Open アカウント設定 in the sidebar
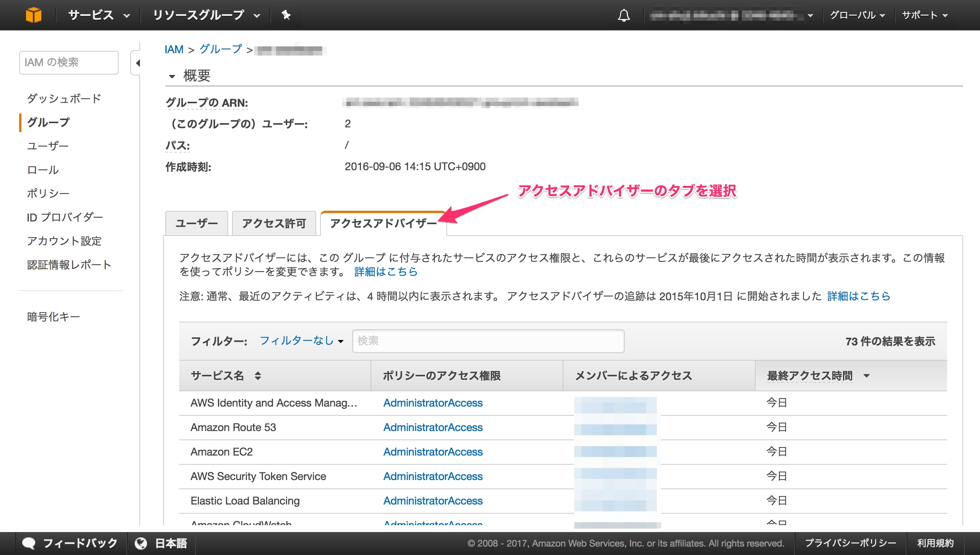Image resolution: width=980 pixels, height=555 pixels. [x=64, y=241]
